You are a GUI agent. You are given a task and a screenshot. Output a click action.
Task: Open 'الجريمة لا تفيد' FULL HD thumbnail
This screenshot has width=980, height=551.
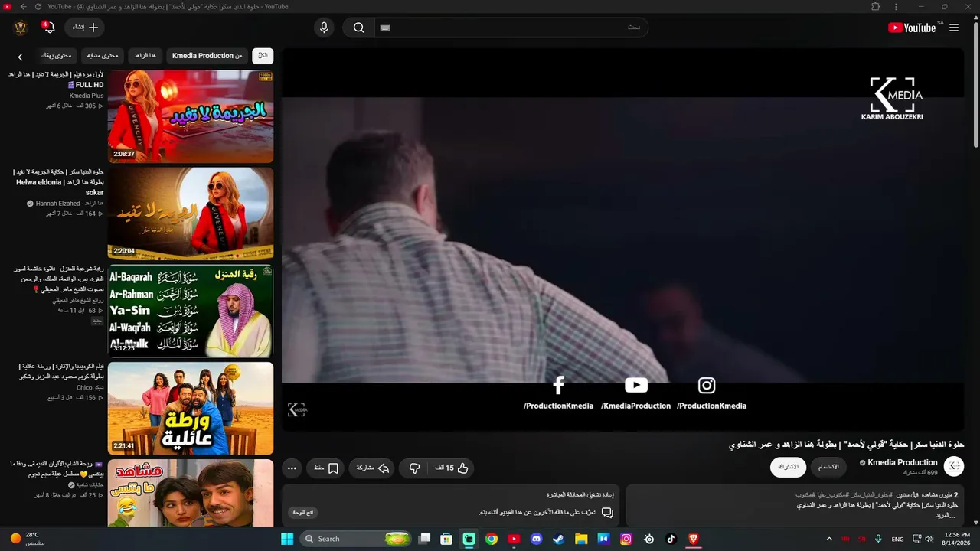click(x=191, y=116)
